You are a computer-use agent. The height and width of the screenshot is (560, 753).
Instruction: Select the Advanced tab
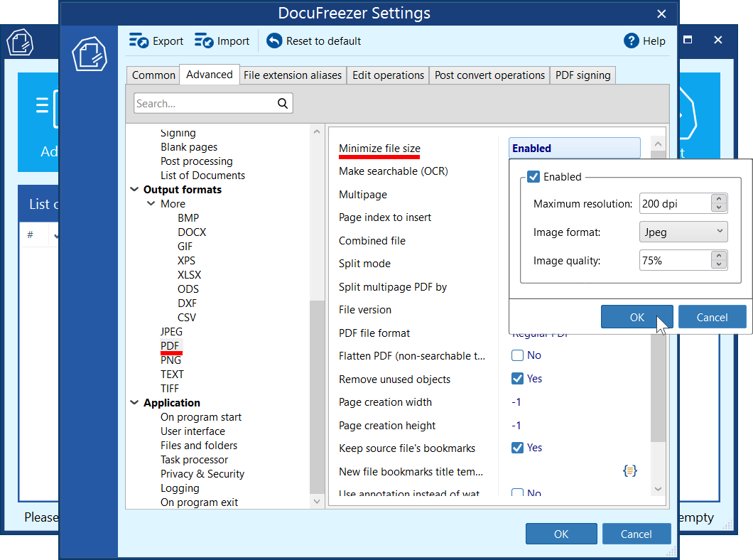[210, 75]
